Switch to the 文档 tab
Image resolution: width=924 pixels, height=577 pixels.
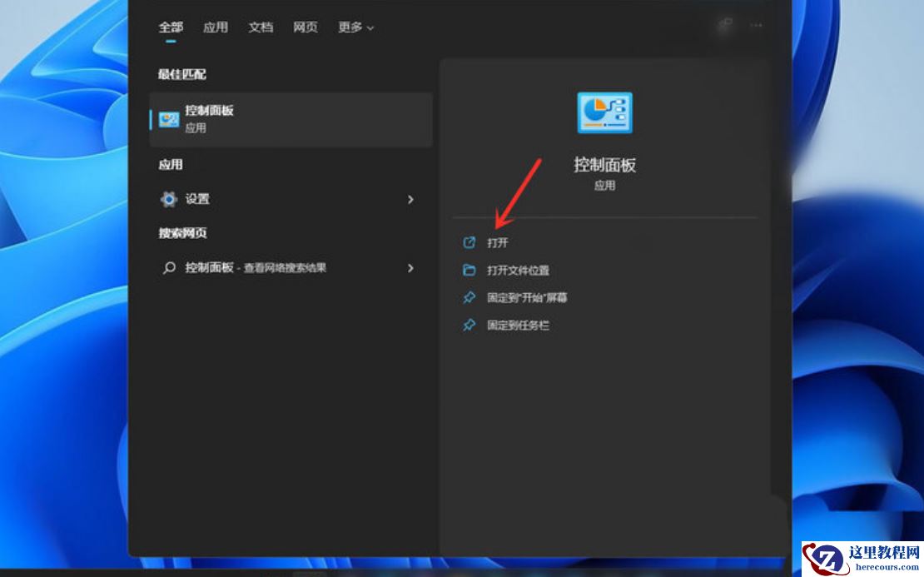click(260, 27)
